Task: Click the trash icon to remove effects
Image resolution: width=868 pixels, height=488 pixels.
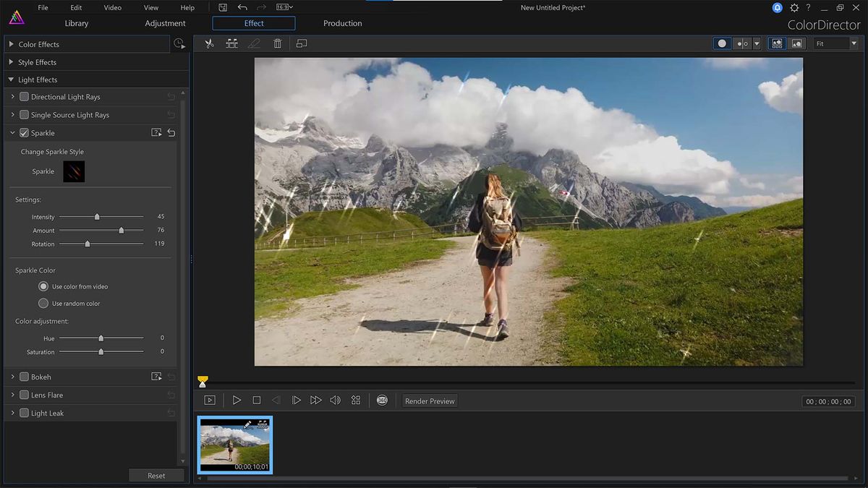Action: click(x=278, y=43)
